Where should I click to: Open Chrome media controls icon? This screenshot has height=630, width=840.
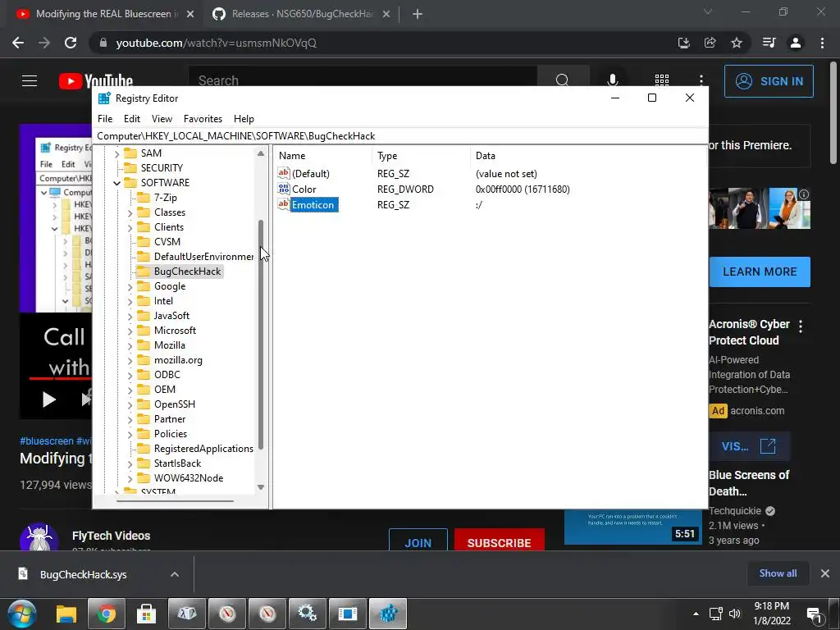point(769,43)
